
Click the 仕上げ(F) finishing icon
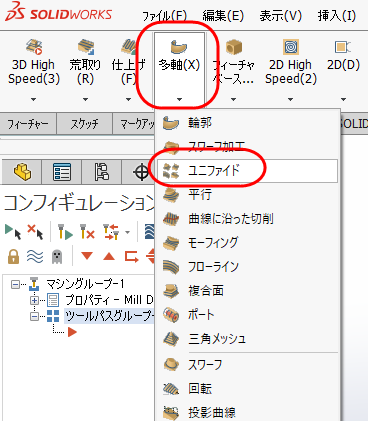click(128, 47)
